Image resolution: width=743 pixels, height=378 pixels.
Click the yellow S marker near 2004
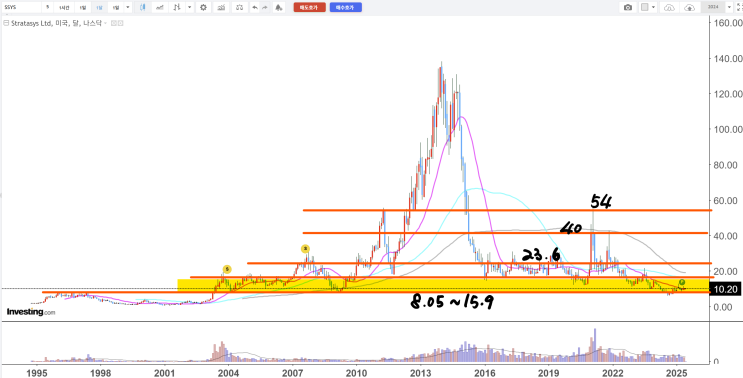coord(227,269)
